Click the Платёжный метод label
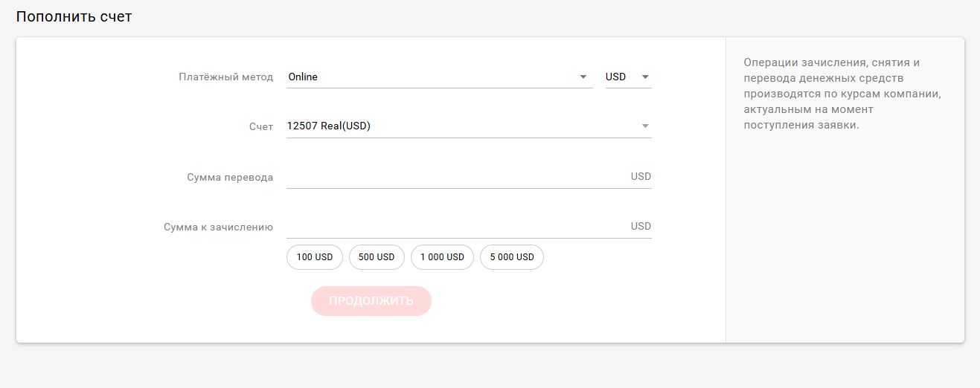This screenshot has height=388, width=980. [226, 77]
